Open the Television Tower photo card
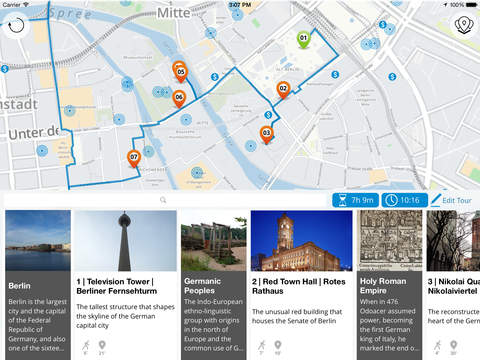This screenshot has width=480, height=360. coord(125,241)
